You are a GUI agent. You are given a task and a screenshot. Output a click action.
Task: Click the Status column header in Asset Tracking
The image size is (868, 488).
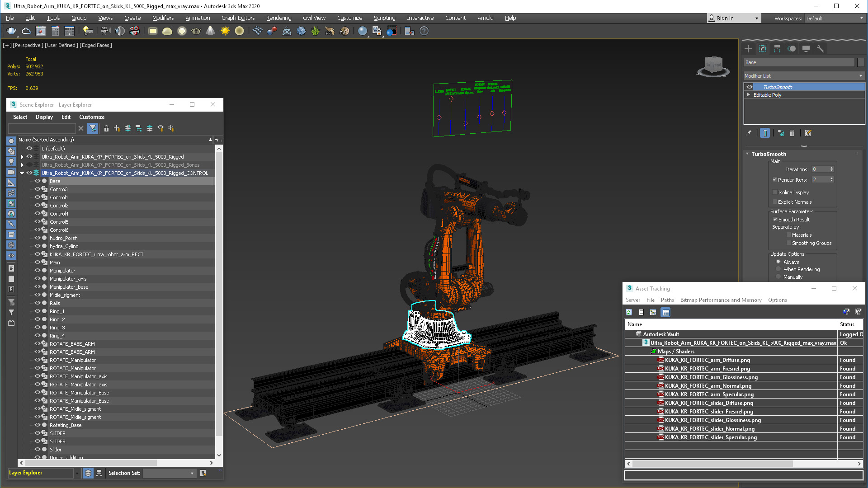(x=850, y=324)
